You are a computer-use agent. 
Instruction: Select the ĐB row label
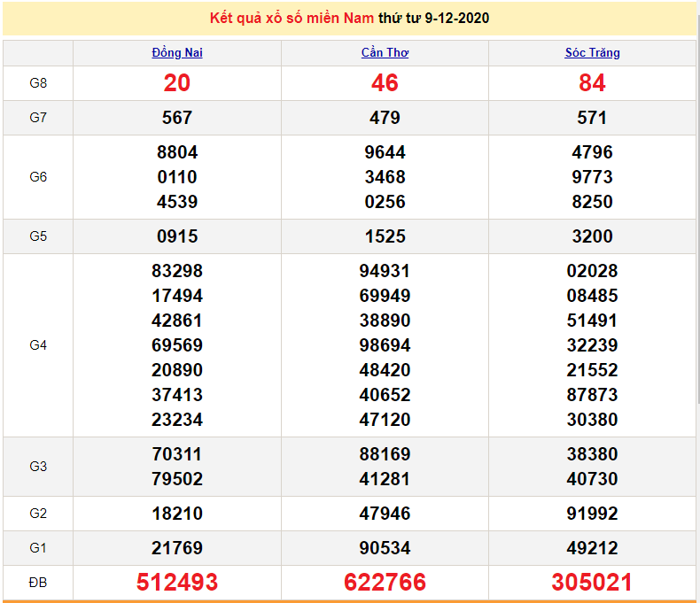[x=38, y=582]
